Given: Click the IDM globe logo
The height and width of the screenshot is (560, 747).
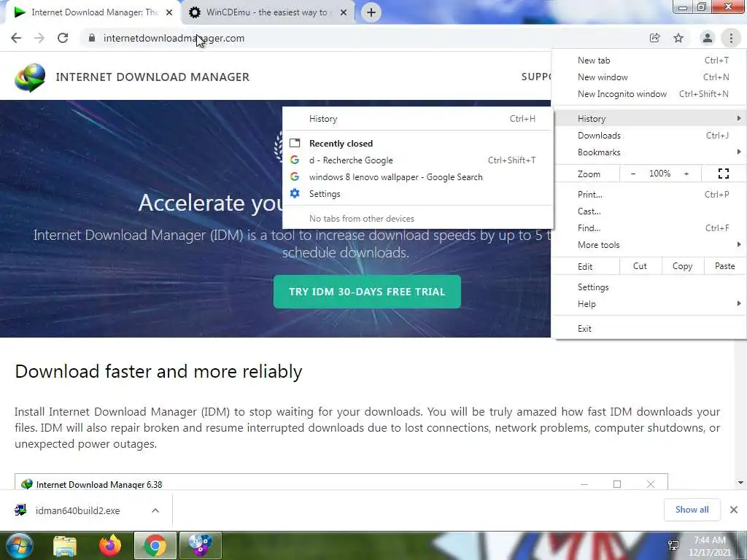Looking at the screenshot, I should (30, 77).
